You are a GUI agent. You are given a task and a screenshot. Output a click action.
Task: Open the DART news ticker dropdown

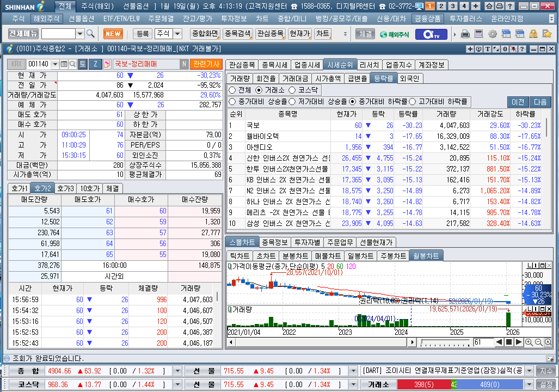(x=529, y=371)
